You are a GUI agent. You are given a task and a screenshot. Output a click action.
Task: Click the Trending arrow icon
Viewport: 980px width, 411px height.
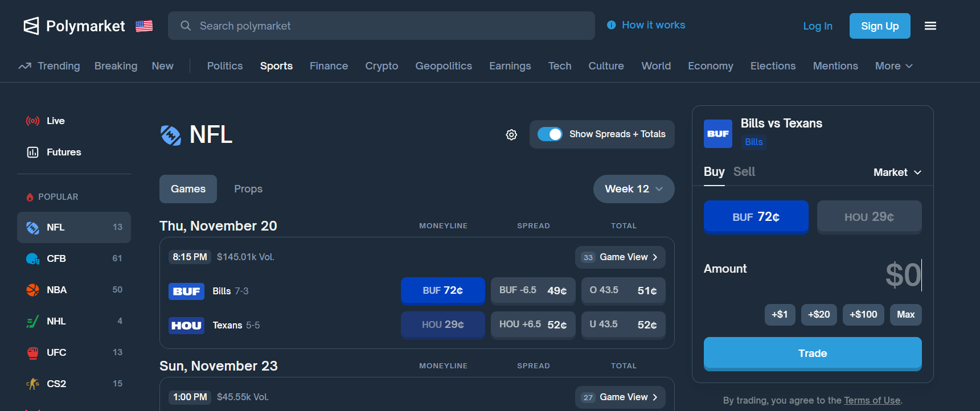click(x=24, y=66)
